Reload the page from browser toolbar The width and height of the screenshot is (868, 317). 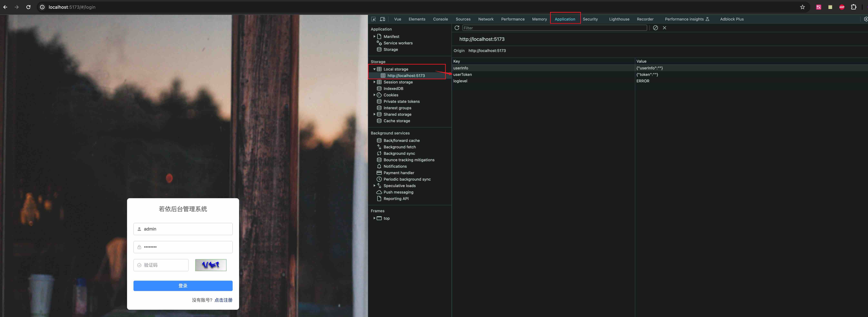pos(29,7)
